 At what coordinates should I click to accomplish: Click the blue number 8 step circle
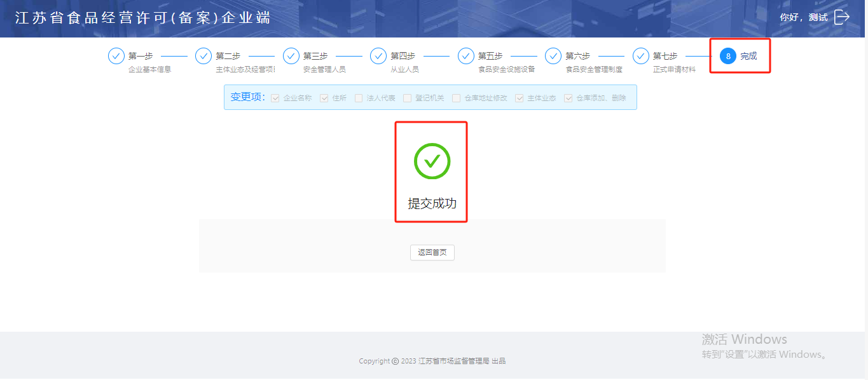click(x=728, y=56)
